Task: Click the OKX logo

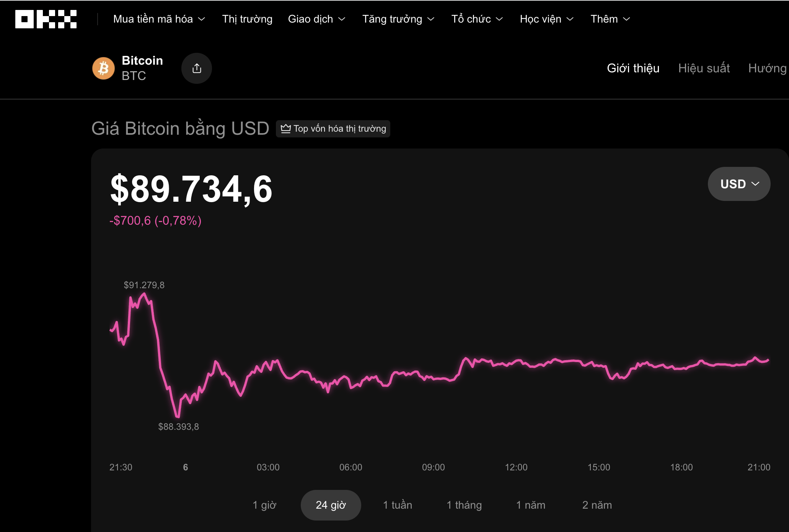Action: (x=46, y=19)
